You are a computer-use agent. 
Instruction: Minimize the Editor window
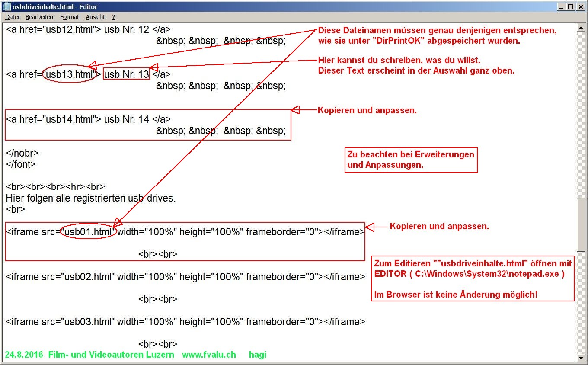point(561,6)
